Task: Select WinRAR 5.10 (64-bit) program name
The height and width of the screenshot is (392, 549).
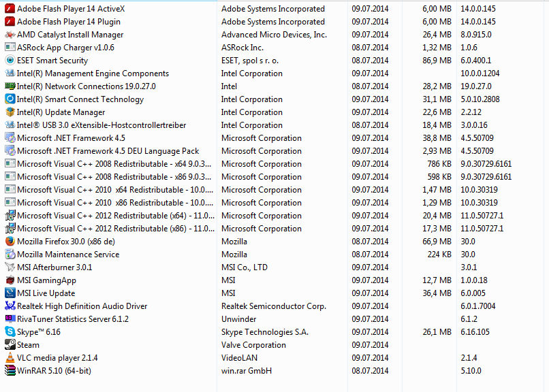Action: coord(54,371)
